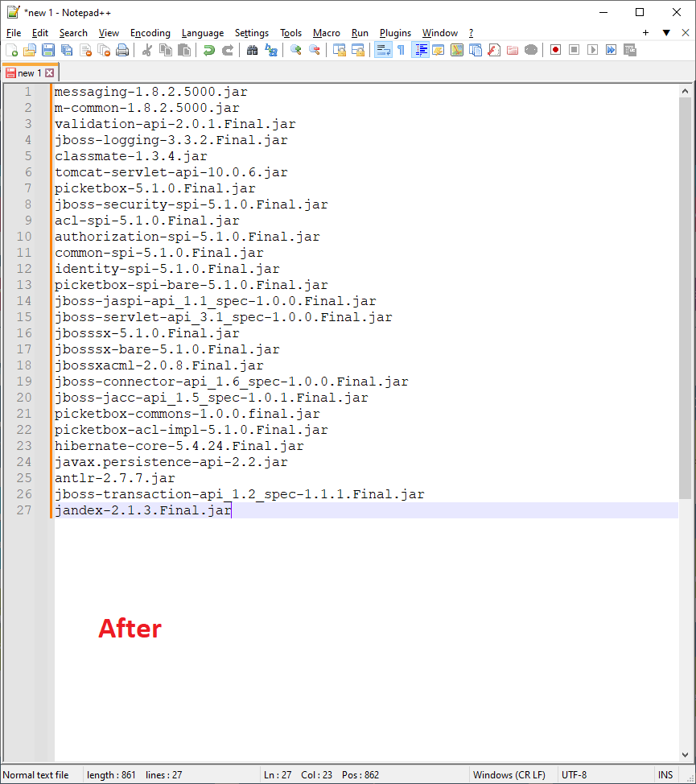696x784 pixels.
Task: Click the Plugins menu entry
Action: 395,33
